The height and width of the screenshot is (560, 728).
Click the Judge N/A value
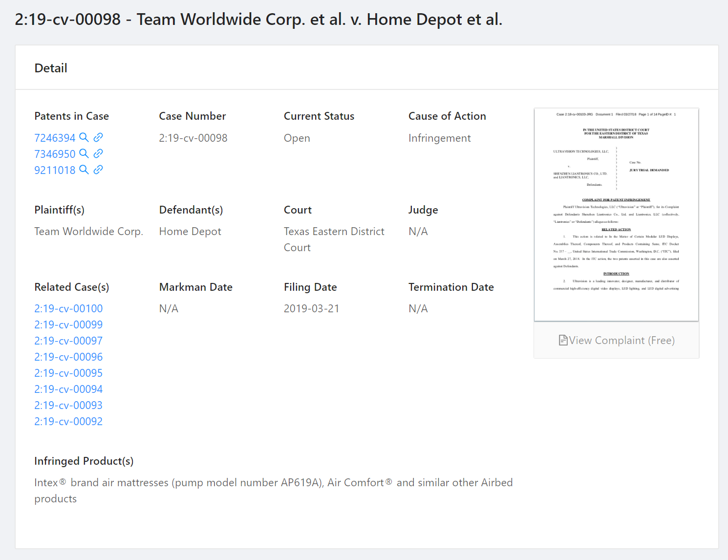[x=418, y=231]
